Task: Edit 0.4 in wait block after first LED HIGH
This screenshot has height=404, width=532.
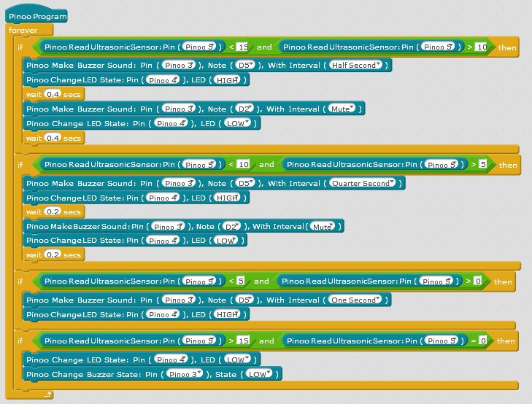Action: pos(53,94)
